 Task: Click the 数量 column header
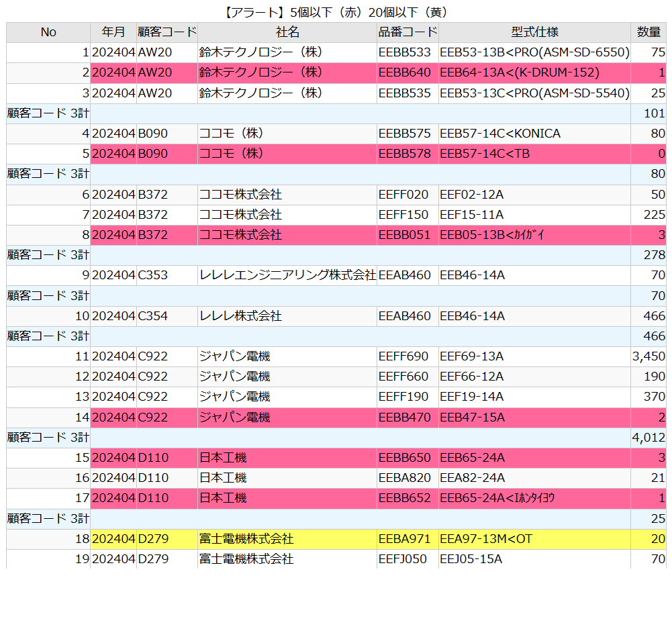point(648,32)
